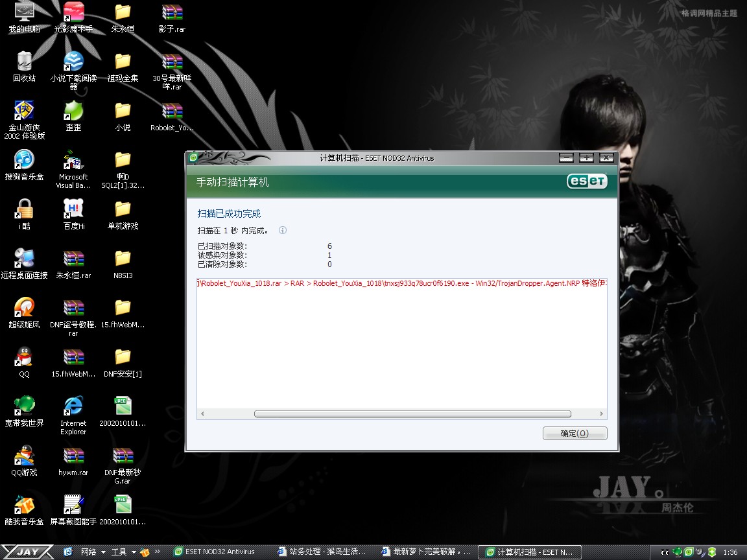Image resolution: width=747 pixels, height=560 pixels.
Task: Open 小说下载阅读器 shortcut
Action: (x=73, y=71)
